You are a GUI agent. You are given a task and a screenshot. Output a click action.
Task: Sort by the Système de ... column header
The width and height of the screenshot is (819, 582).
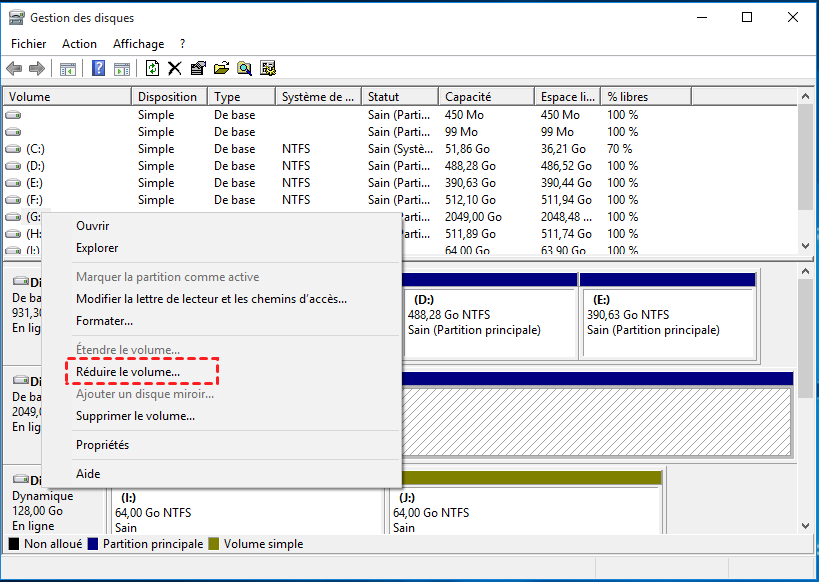pyautogui.click(x=318, y=97)
